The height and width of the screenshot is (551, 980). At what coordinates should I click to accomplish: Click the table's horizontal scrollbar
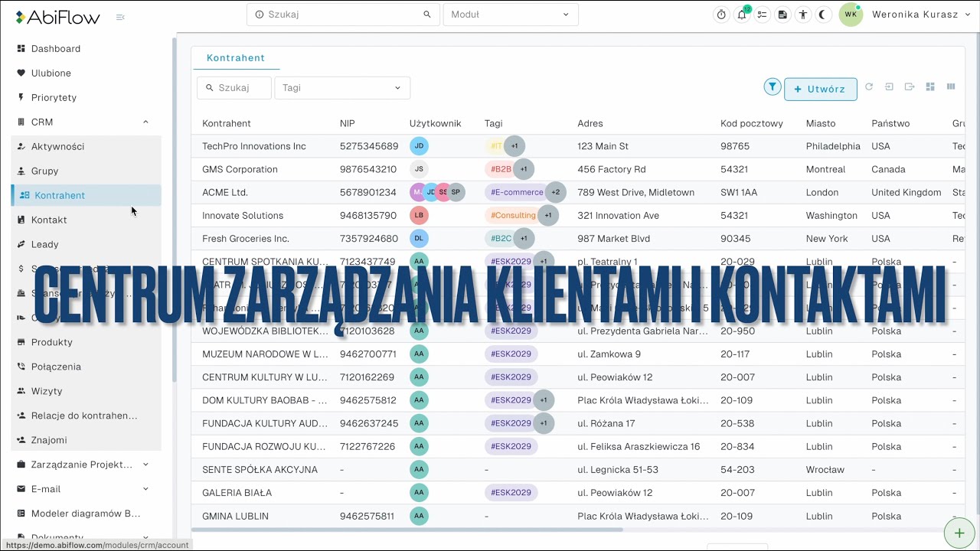pyautogui.click(x=407, y=529)
